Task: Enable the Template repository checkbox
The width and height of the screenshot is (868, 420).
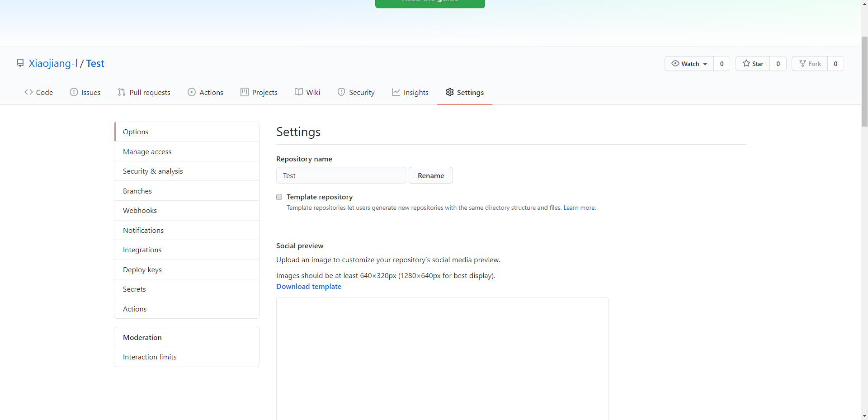Action: [279, 197]
